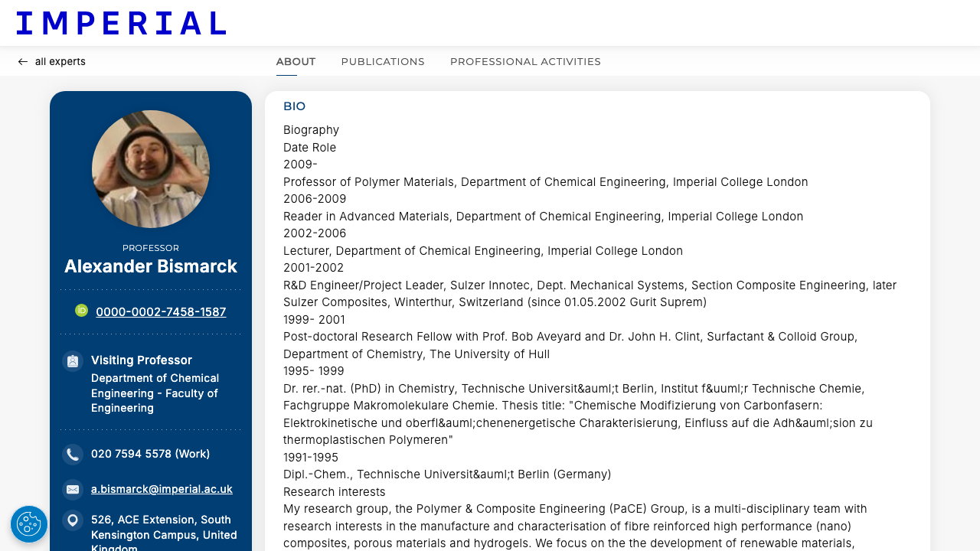
Task: Open the PROFESSIONAL ACTIVITIES tab
Action: pyautogui.click(x=525, y=61)
